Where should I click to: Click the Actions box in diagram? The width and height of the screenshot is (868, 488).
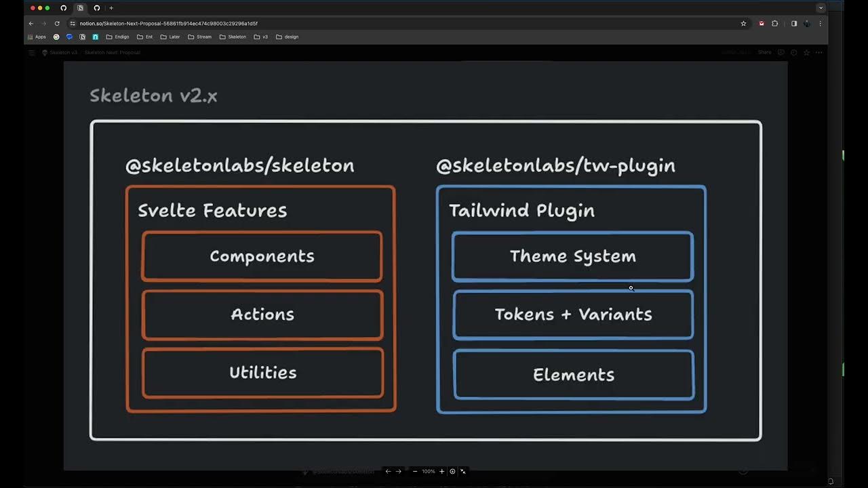click(x=262, y=314)
